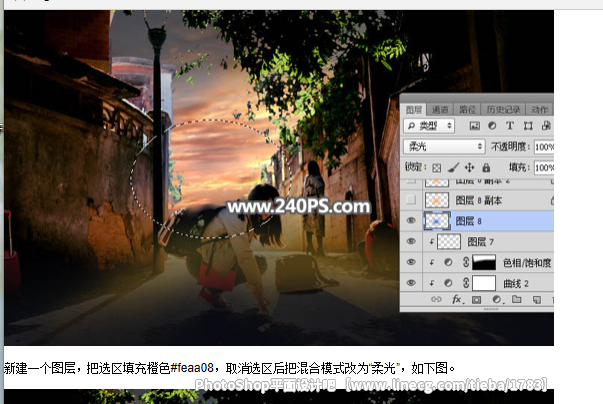
Task: Toggle lock image pixels brush icon
Action: [453, 168]
